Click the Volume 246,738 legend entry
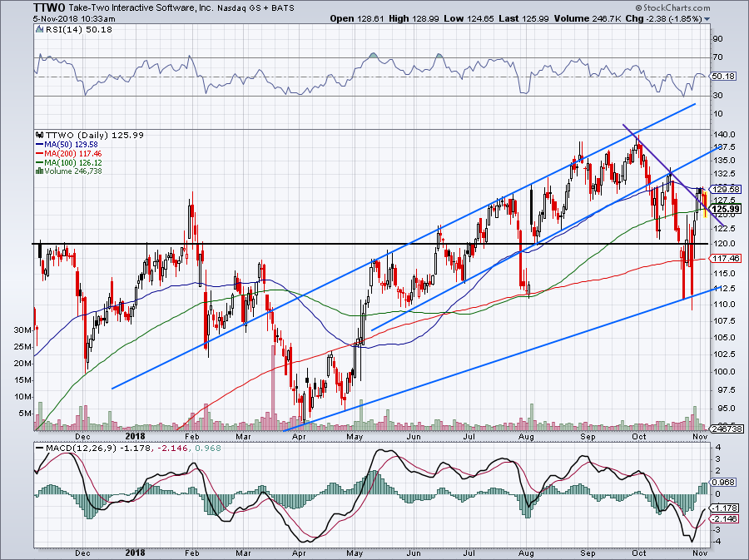The height and width of the screenshot is (560, 749). pos(69,171)
